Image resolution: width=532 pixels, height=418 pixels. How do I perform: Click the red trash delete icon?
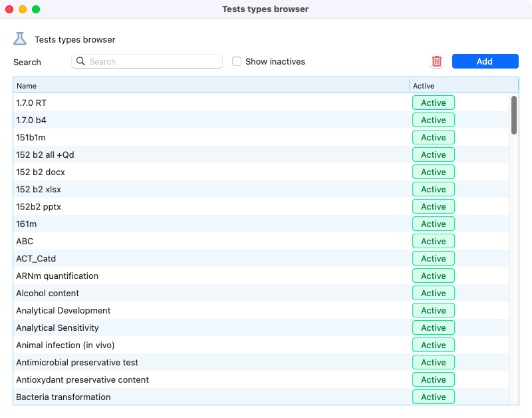pos(437,61)
